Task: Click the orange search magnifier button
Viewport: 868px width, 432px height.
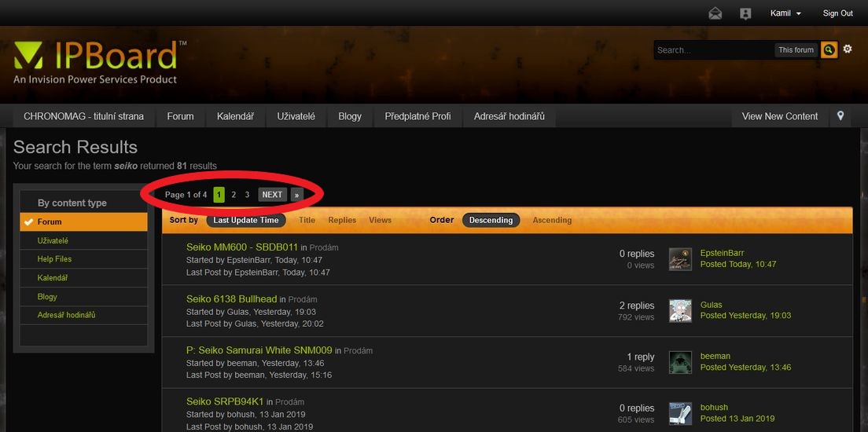Action: [829, 49]
